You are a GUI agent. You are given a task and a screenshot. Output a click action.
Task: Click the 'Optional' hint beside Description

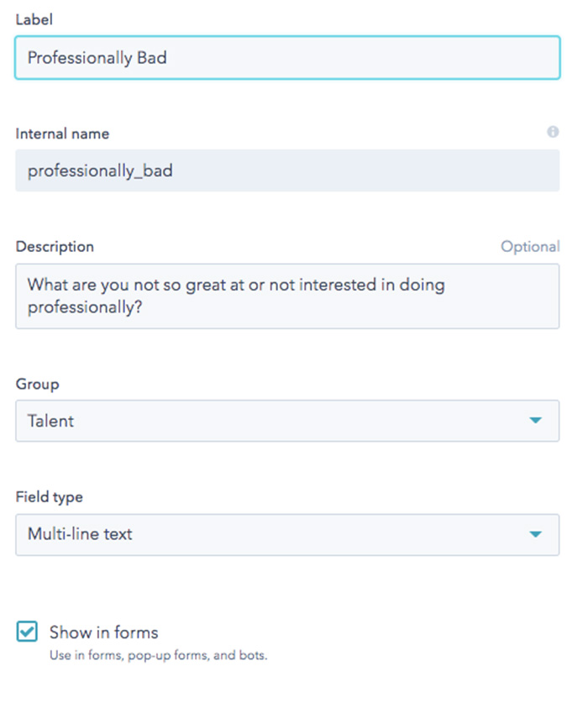click(x=530, y=247)
